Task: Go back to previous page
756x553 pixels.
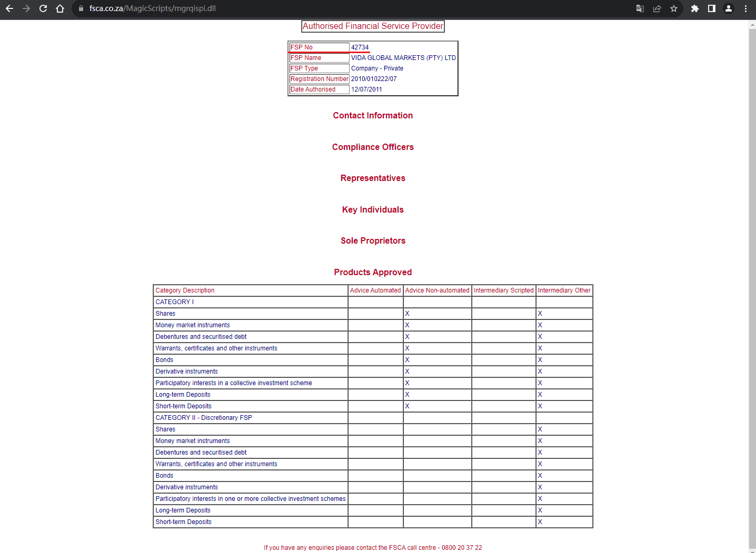Action: pyautogui.click(x=9, y=8)
